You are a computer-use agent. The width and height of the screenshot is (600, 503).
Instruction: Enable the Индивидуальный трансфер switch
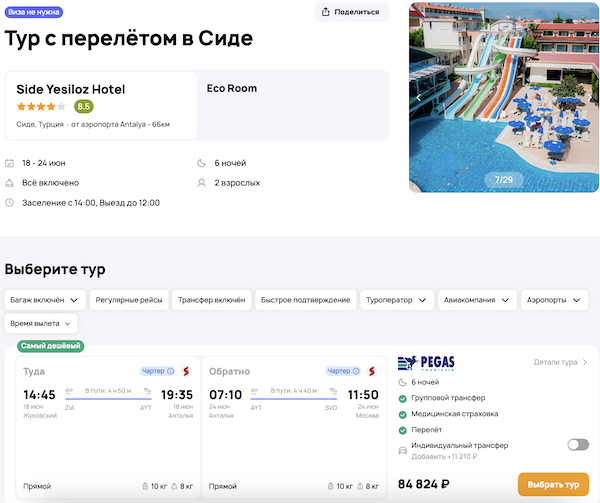pyautogui.click(x=577, y=445)
